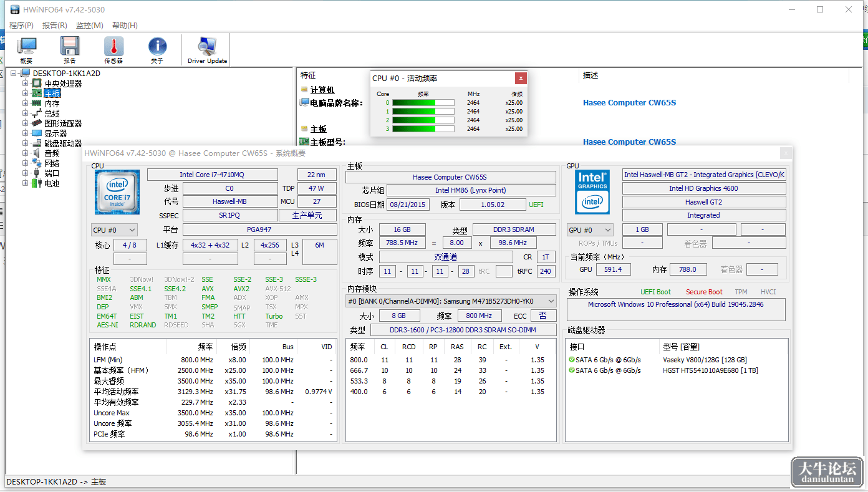This screenshot has height=492, width=868.
Task: Open the CPU #0 selector dropdown
Action: pos(114,229)
